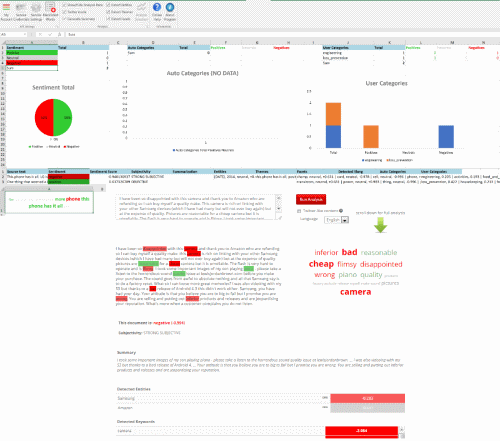
Task: Select the negative sentiment cell in row 2
Action: (69, 177)
